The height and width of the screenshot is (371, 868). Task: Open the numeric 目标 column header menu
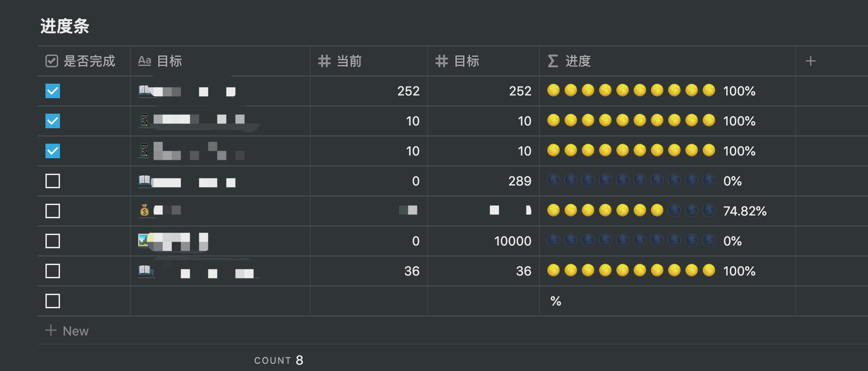[x=467, y=61]
